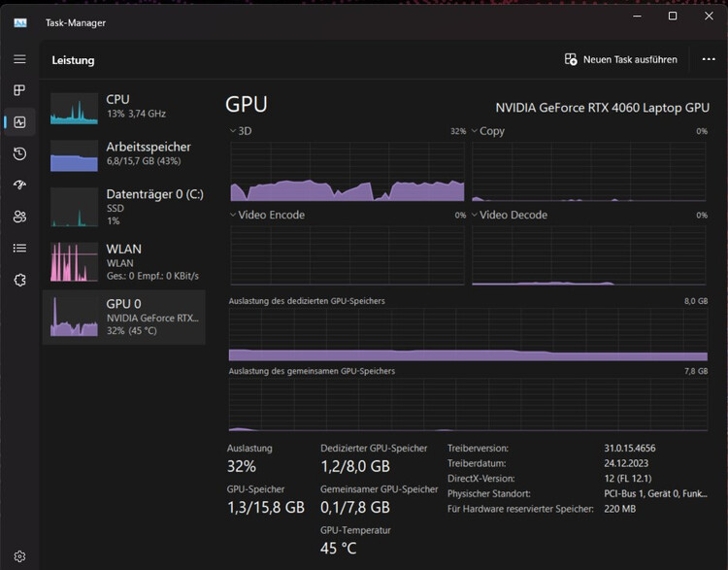
Task: Select the GPU 0 entry
Action: click(x=124, y=318)
